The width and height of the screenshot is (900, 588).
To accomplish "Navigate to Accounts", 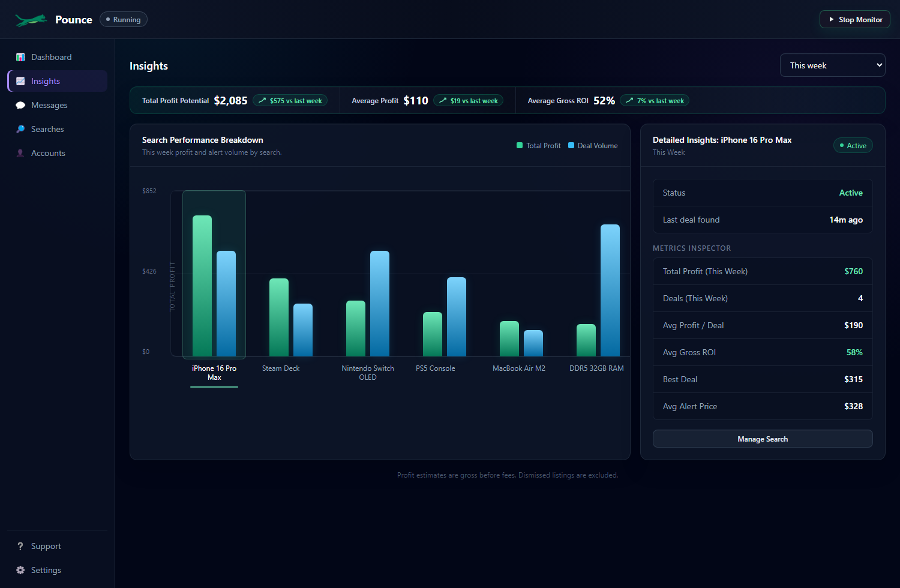I will pyautogui.click(x=58, y=153).
